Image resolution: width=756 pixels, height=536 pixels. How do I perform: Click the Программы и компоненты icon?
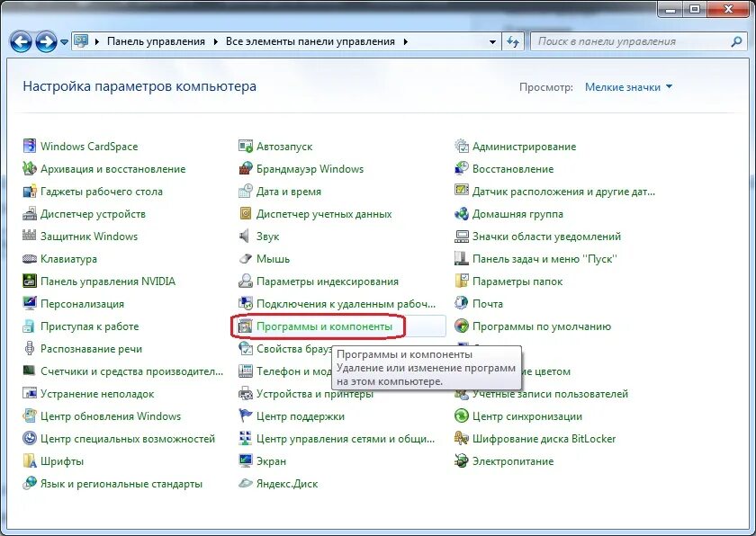pos(246,326)
